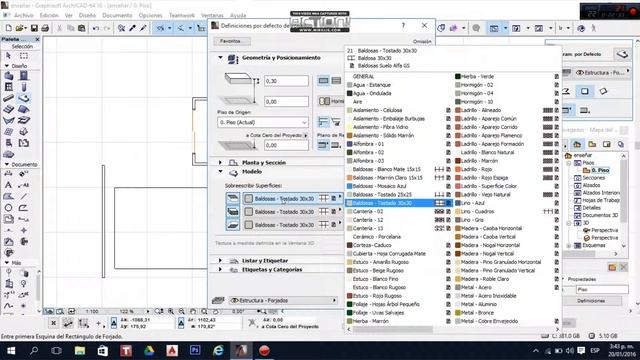This screenshot has height=360, width=640.
Task: Open top surface Baldosas - Tostado 30x30 dropdown
Action: point(292,198)
